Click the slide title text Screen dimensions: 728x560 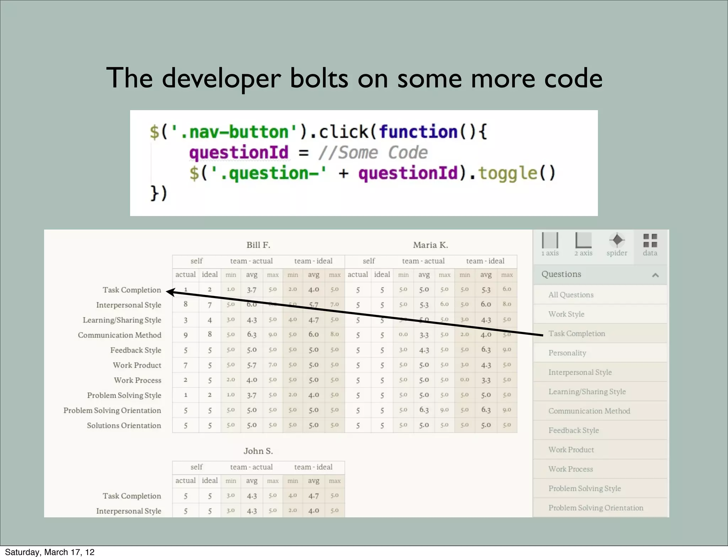point(354,78)
